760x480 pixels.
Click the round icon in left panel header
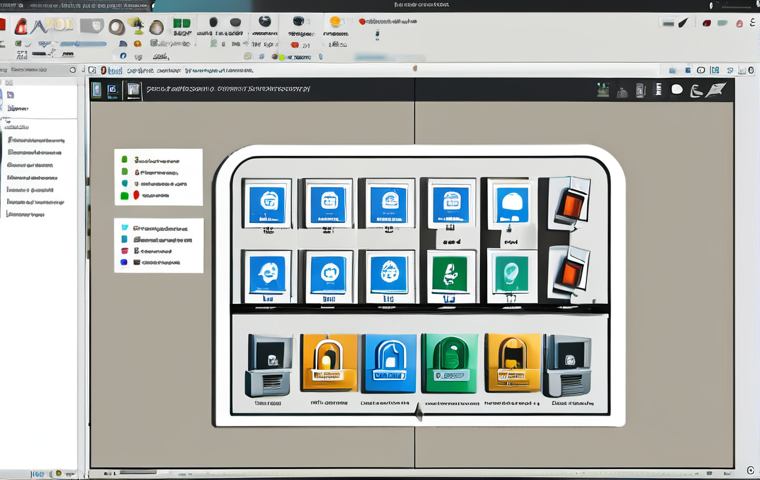[x=73, y=70]
